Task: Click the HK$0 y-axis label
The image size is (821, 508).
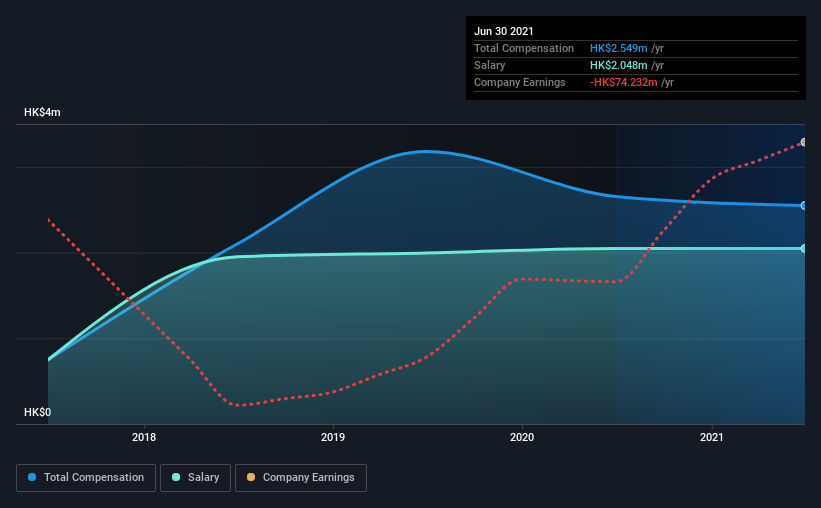Action: [x=38, y=412]
